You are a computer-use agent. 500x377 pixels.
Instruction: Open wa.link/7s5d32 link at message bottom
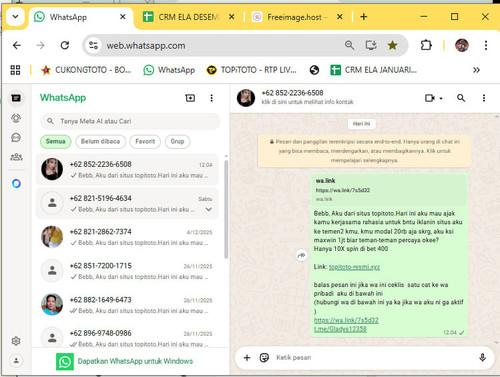[346, 320]
